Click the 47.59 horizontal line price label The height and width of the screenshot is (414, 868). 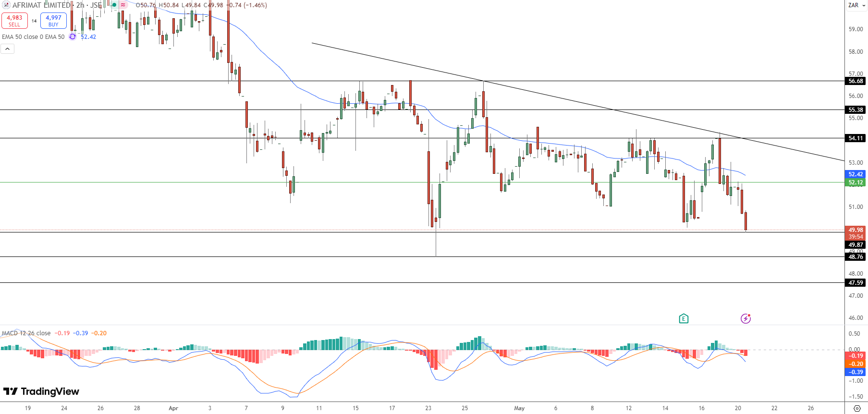[x=856, y=283]
